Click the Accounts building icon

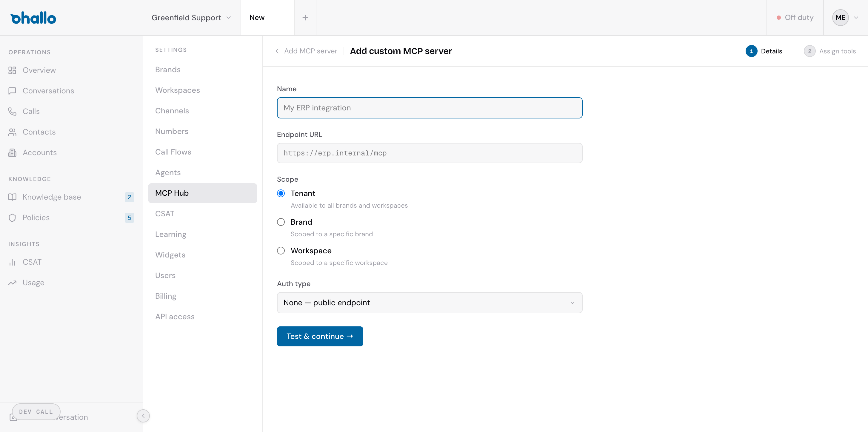click(13, 152)
